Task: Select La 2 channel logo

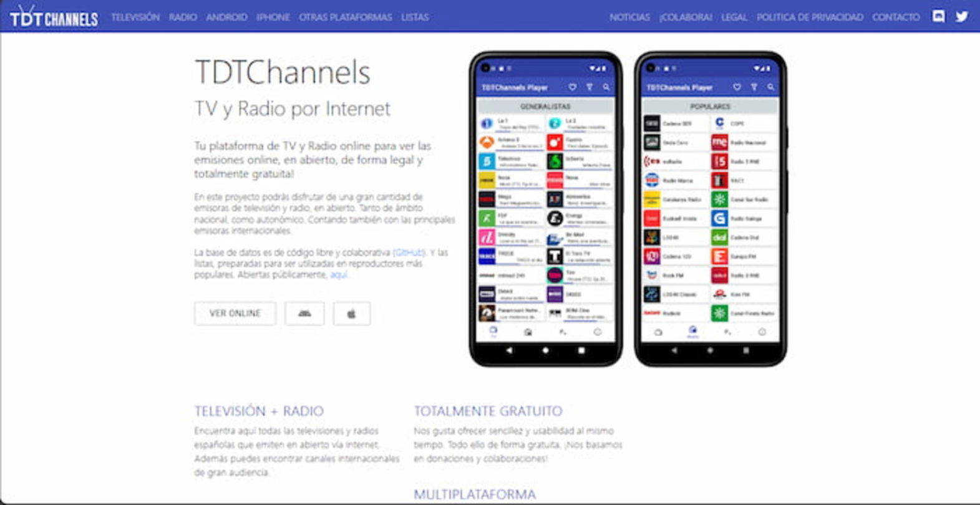Action: [x=555, y=123]
